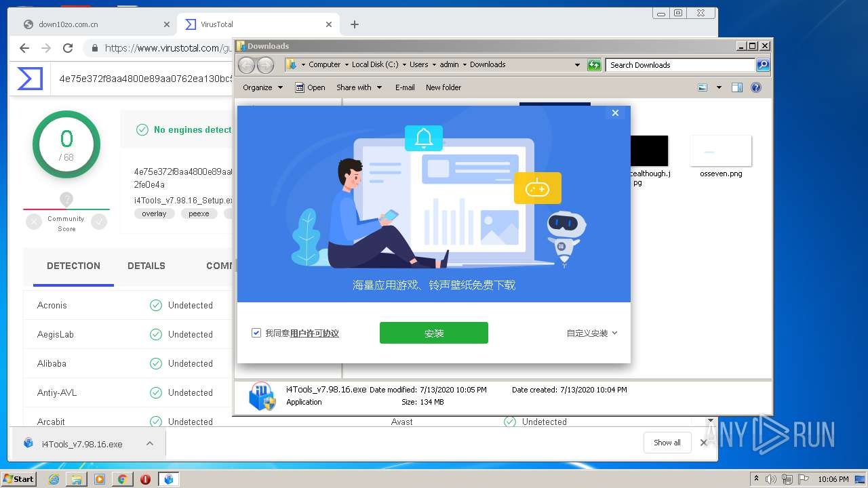Click the volume icon in system tray

pos(771,479)
